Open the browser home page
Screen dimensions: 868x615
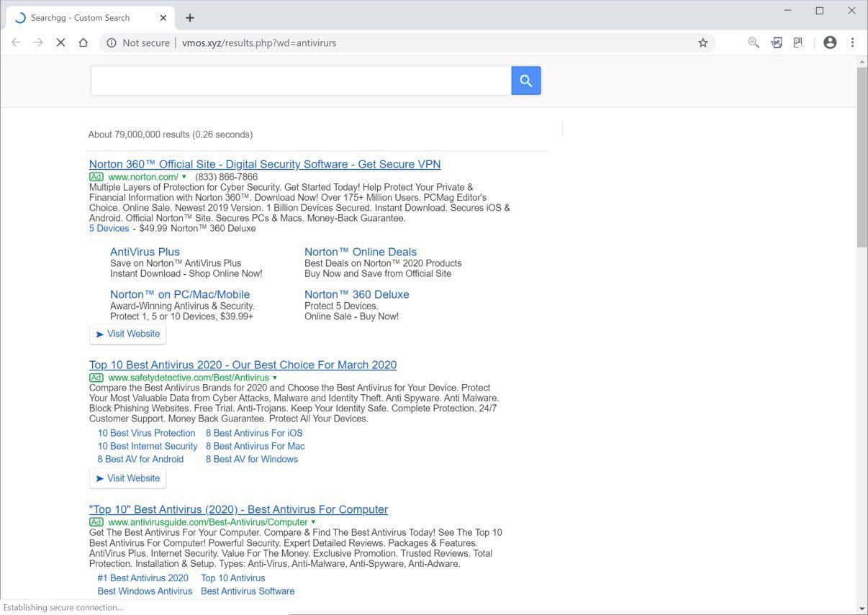pyautogui.click(x=83, y=42)
